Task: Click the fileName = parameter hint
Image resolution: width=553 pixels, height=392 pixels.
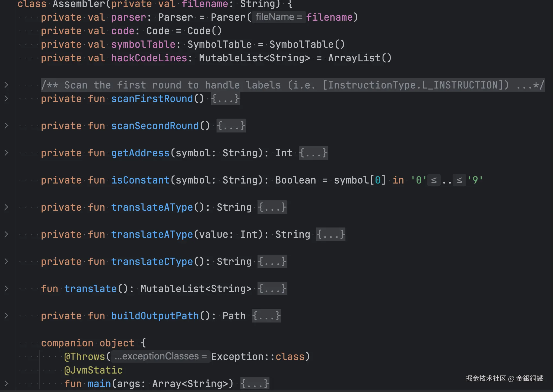Action: 279,17
